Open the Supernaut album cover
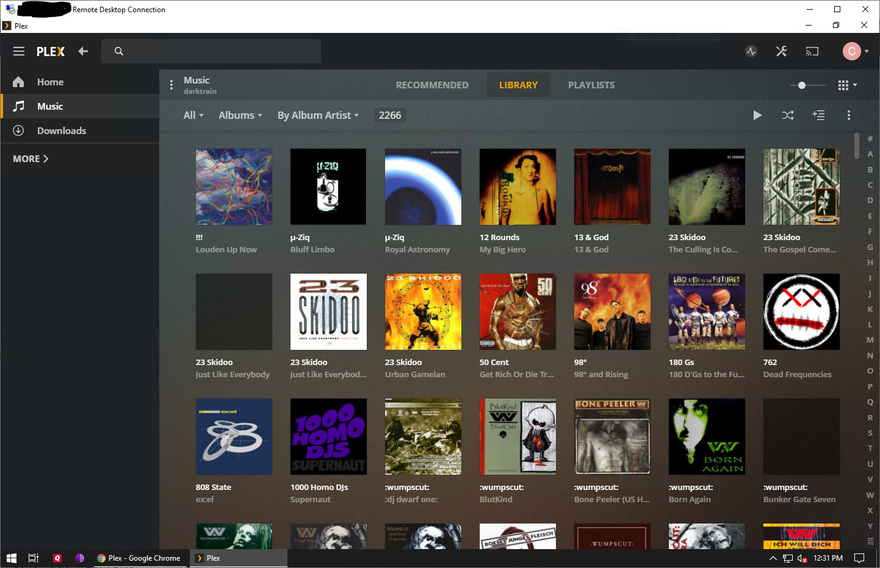880x568 pixels. 328,437
